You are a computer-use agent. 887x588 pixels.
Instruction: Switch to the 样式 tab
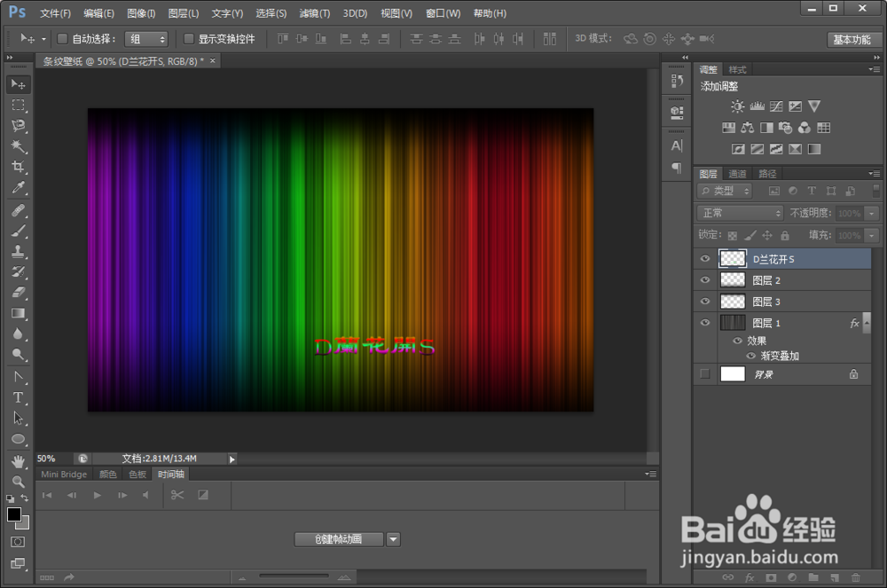pyautogui.click(x=738, y=69)
